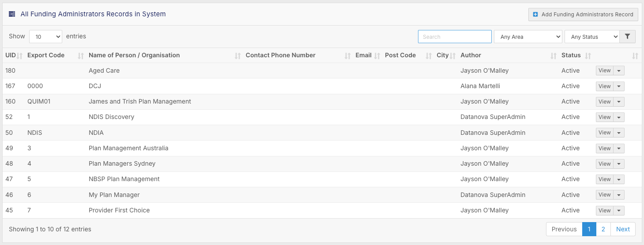Click into the Search input field

point(455,37)
